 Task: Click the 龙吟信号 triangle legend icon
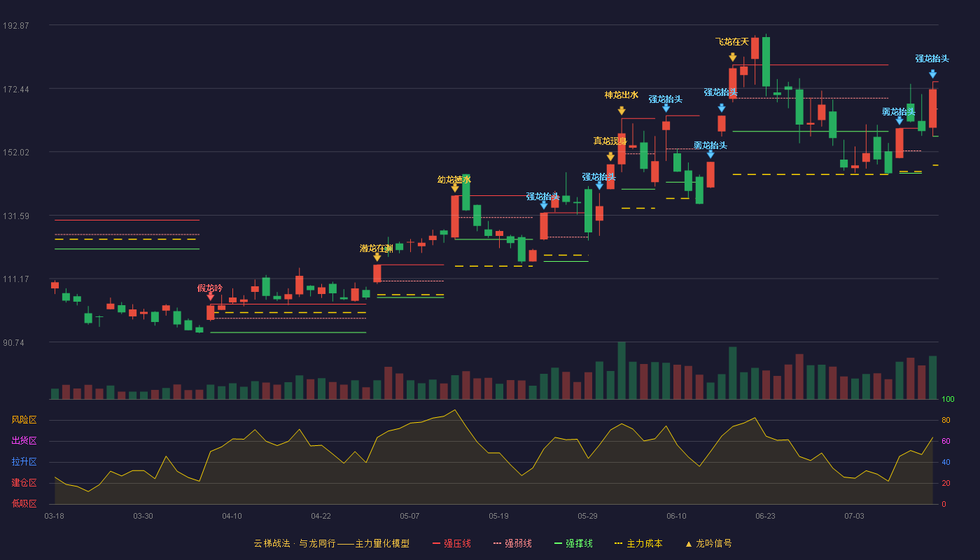688,544
